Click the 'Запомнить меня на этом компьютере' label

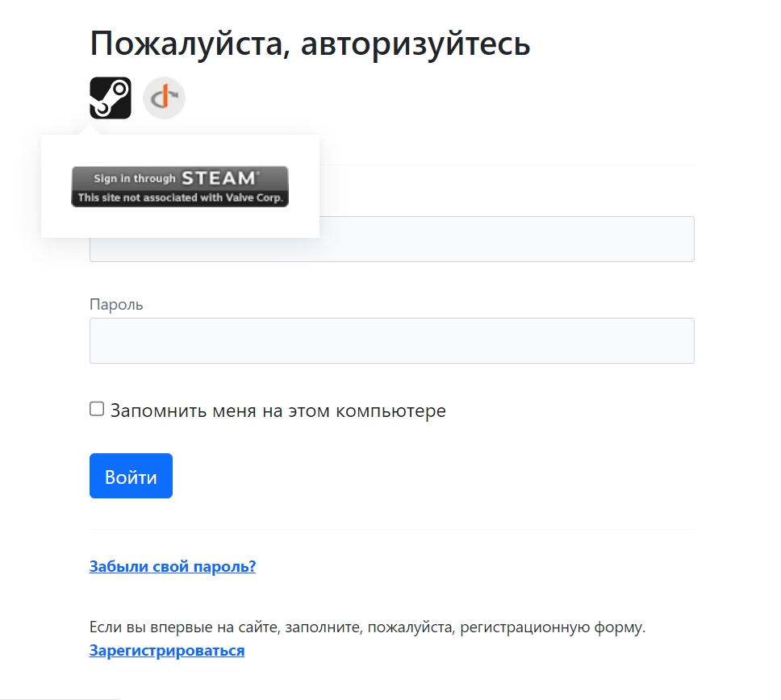click(x=278, y=410)
